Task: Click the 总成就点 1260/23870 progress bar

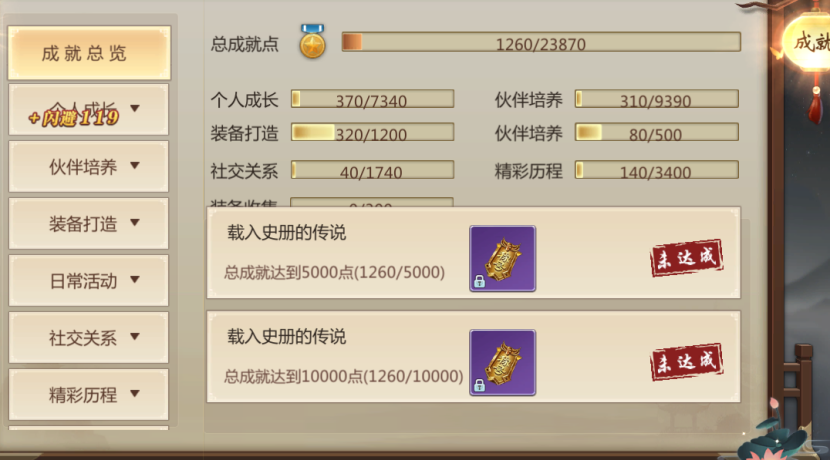Action: (x=541, y=42)
